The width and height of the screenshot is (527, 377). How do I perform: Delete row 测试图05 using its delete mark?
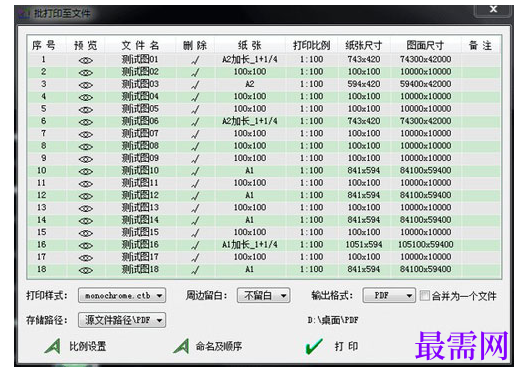click(x=195, y=110)
